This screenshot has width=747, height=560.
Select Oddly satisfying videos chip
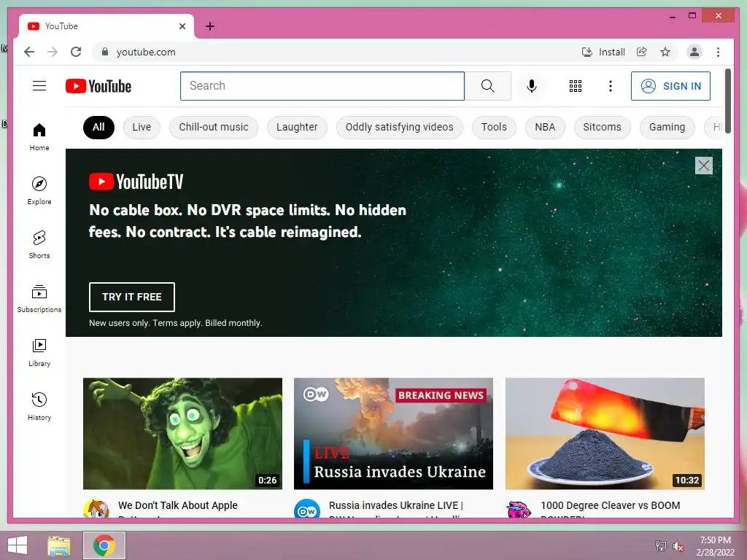coord(399,127)
